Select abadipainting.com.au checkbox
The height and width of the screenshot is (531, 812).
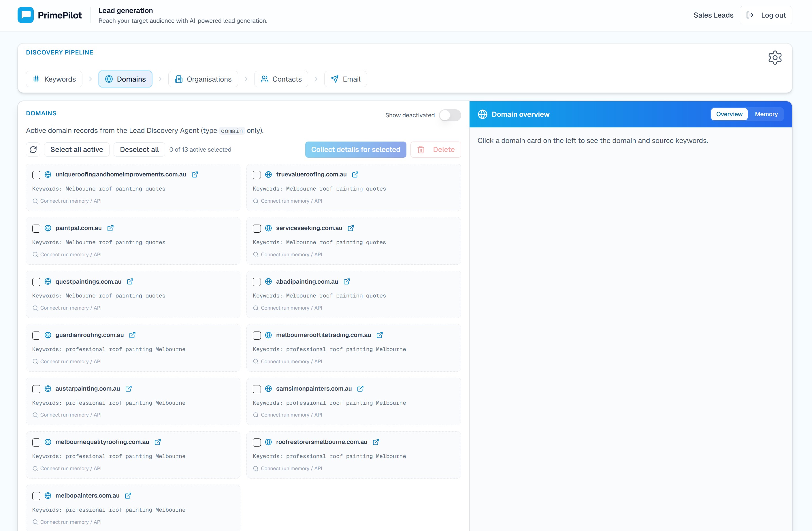tap(257, 282)
